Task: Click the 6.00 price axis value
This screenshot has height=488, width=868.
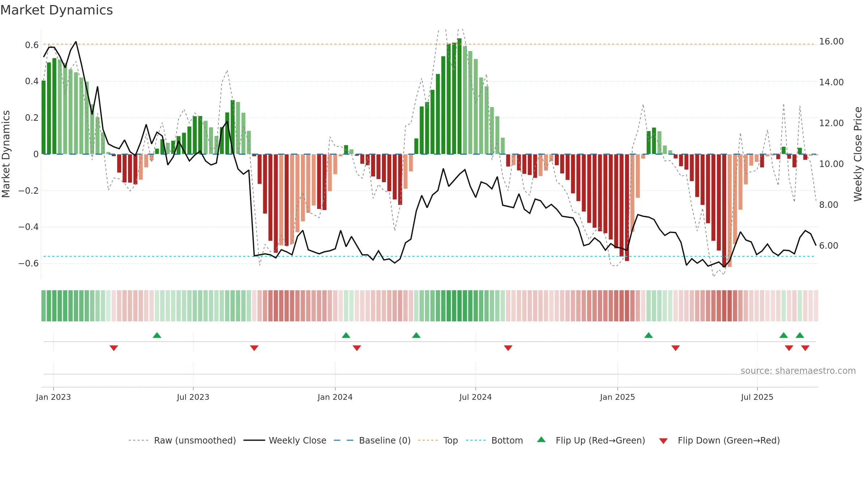Action: (829, 246)
